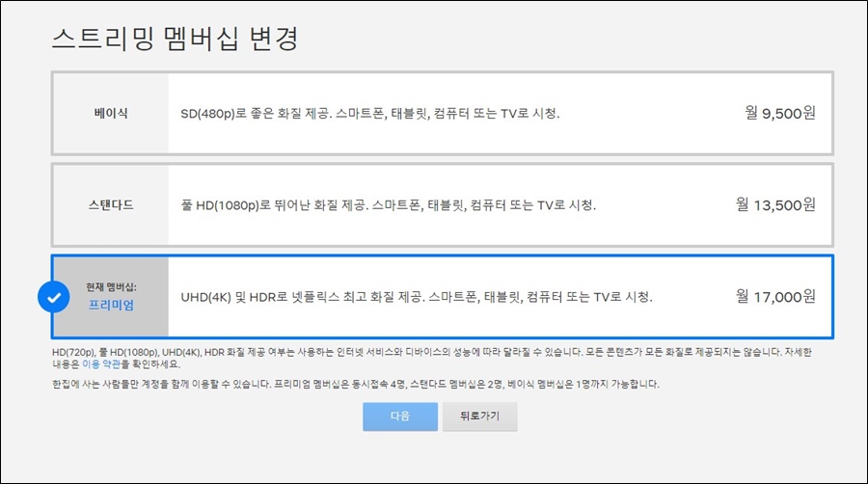Open the 이용 약관 link

tap(101, 364)
